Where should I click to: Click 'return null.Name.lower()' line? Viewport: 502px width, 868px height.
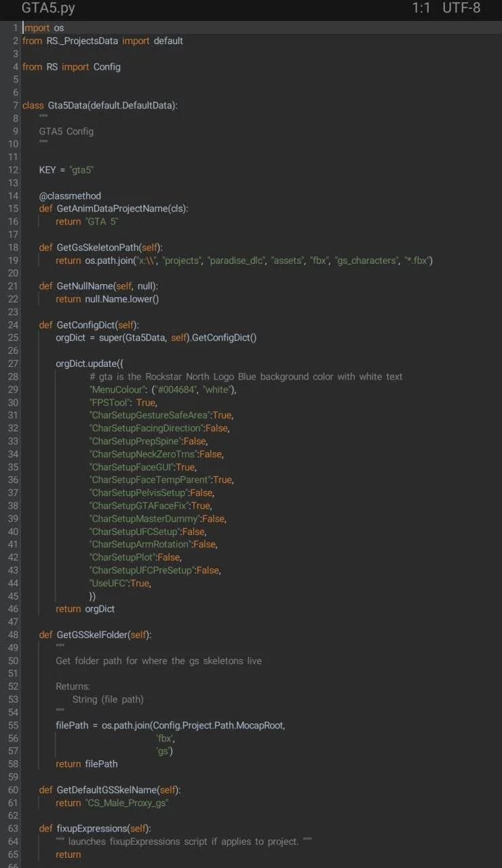pos(107,298)
